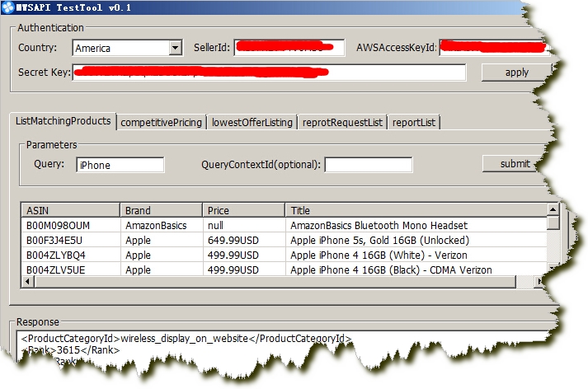The width and height of the screenshot is (588, 389).
Task: Switch to the ListMatchingProducts tab
Action: 63,121
